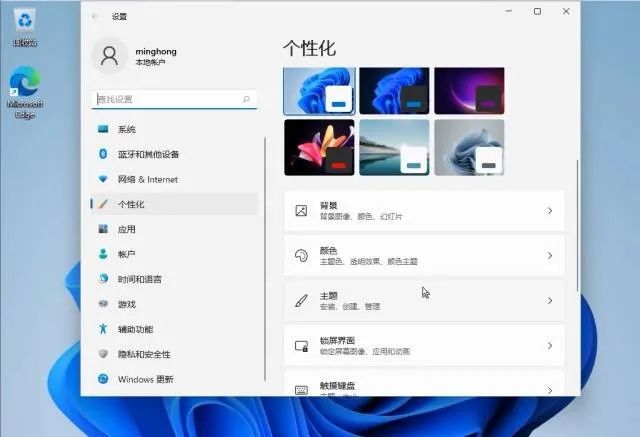Click the minghong user avatar
This screenshot has width=640, height=437.
click(109, 56)
